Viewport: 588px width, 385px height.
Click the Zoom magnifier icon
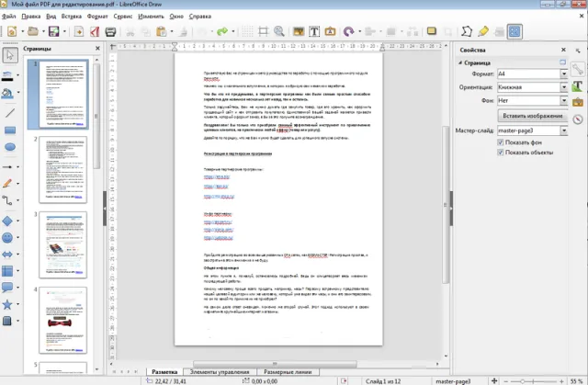coord(279,31)
